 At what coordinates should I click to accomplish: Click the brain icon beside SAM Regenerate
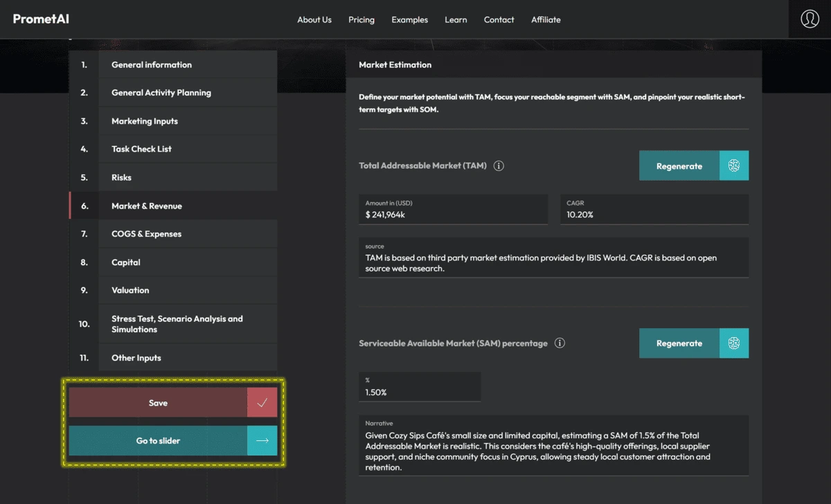click(x=734, y=343)
